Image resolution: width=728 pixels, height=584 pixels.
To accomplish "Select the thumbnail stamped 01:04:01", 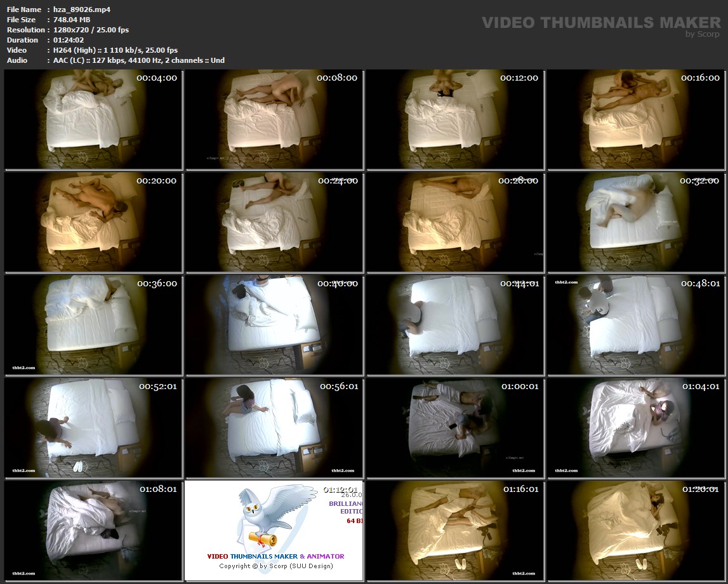I will (x=636, y=428).
